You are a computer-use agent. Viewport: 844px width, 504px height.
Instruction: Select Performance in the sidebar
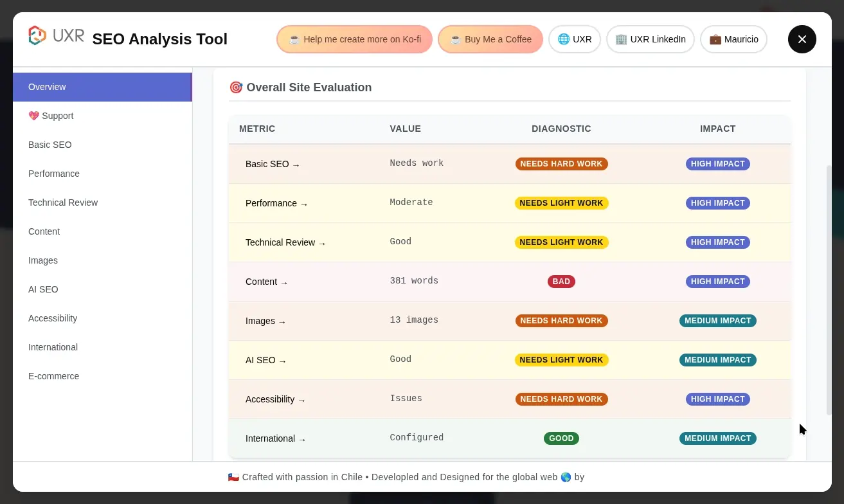[x=54, y=174]
